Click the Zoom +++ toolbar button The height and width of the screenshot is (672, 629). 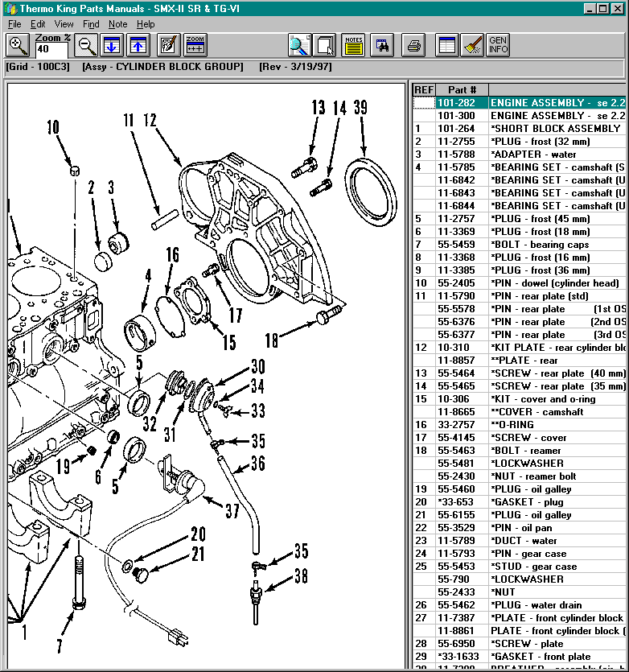point(195,45)
